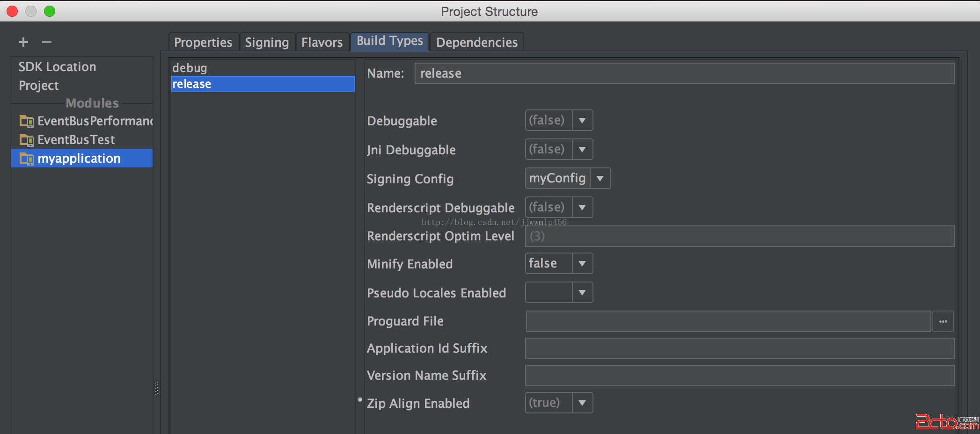Image resolution: width=980 pixels, height=434 pixels.
Task: Click the remove module minus icon
Action: [x=47, y=42]
